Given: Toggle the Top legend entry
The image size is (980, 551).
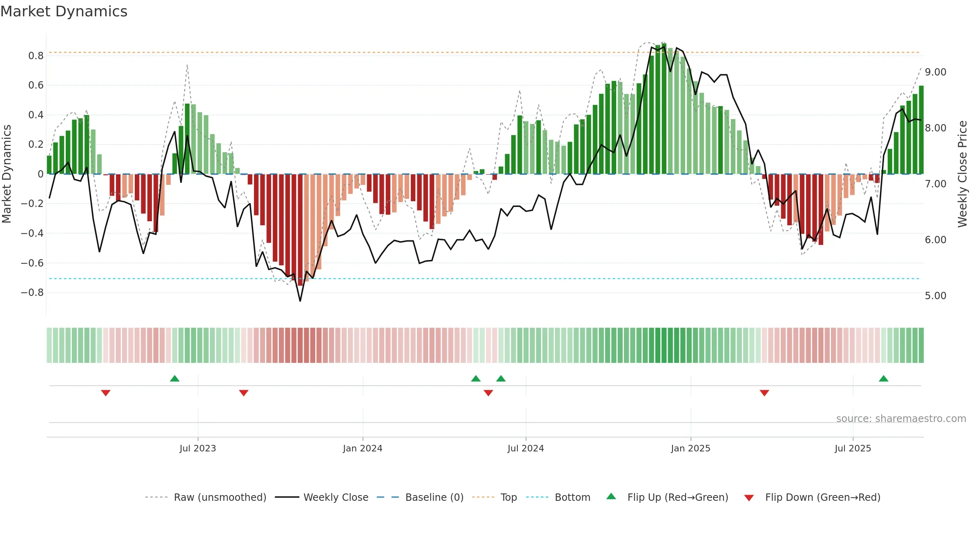Looking at the screenshot, I should click(494, 497).
